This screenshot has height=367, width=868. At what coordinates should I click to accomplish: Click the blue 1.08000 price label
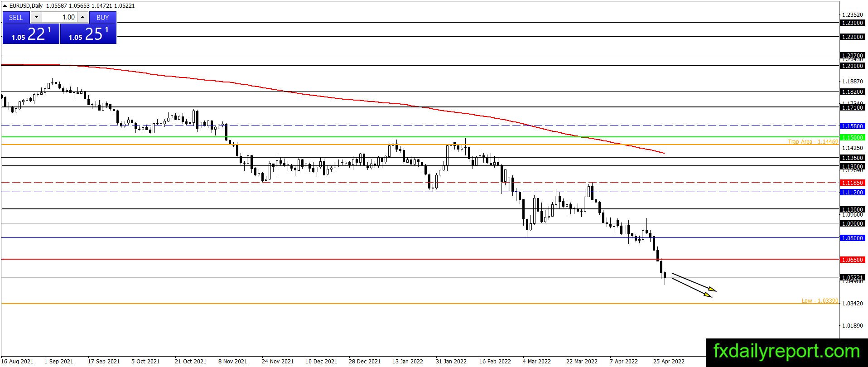click(x=852, y=238)
